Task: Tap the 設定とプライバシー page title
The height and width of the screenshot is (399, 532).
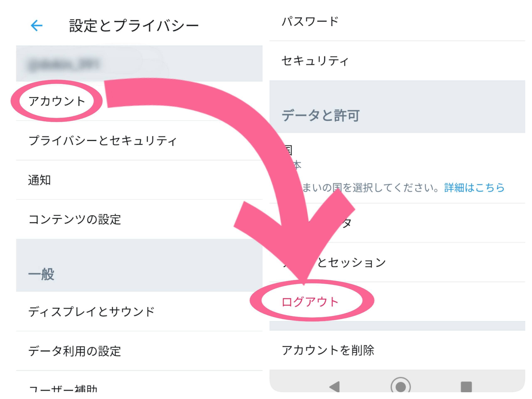Action: [134, 26]
